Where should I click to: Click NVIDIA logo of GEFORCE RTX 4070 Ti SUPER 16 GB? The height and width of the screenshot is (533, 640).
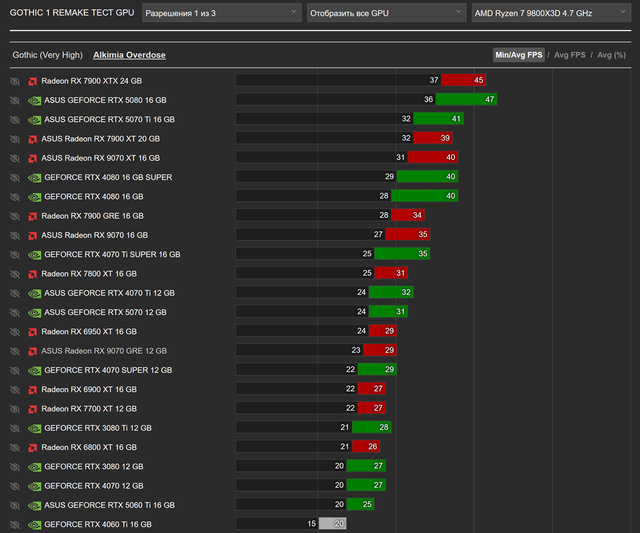(34, 255)
